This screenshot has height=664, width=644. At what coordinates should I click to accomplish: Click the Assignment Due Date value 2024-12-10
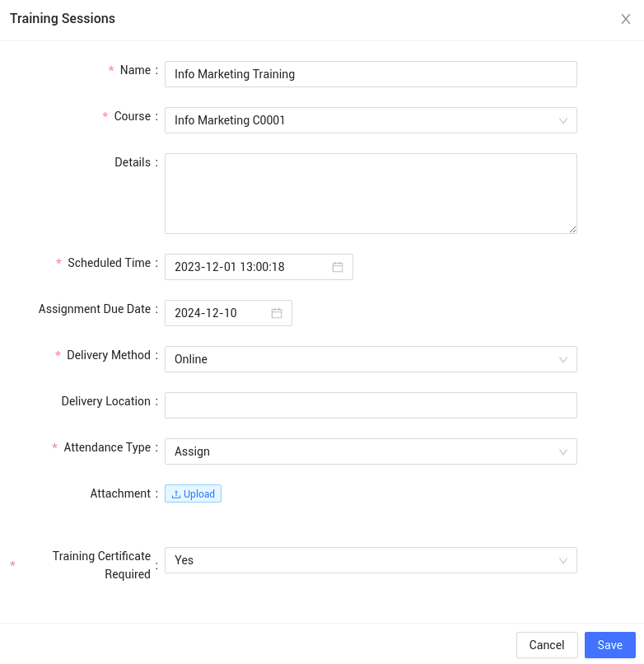(x=206, y=313)
